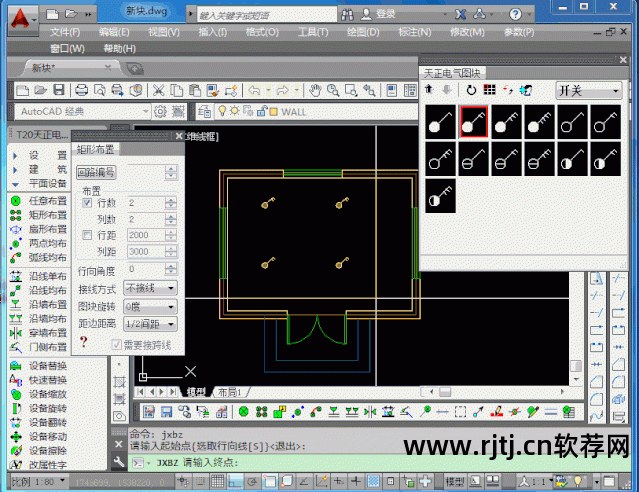Click the 任意布置 tool icon
Image resolution: width=639 pixels, height=492 pixels.
[15, 201]
